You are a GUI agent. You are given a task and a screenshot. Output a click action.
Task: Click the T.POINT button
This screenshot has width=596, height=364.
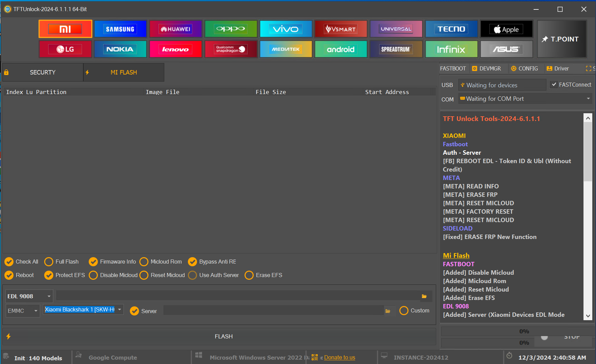[x=562, y=39]
